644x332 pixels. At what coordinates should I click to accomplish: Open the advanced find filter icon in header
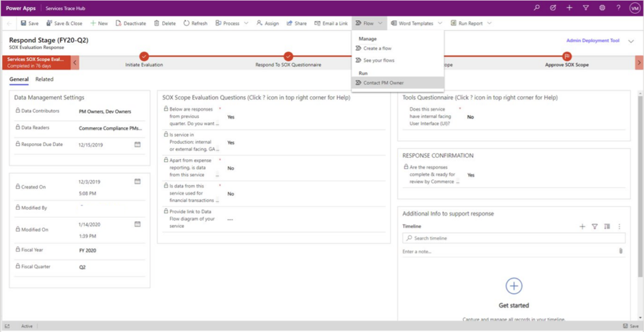click(586, 8)
